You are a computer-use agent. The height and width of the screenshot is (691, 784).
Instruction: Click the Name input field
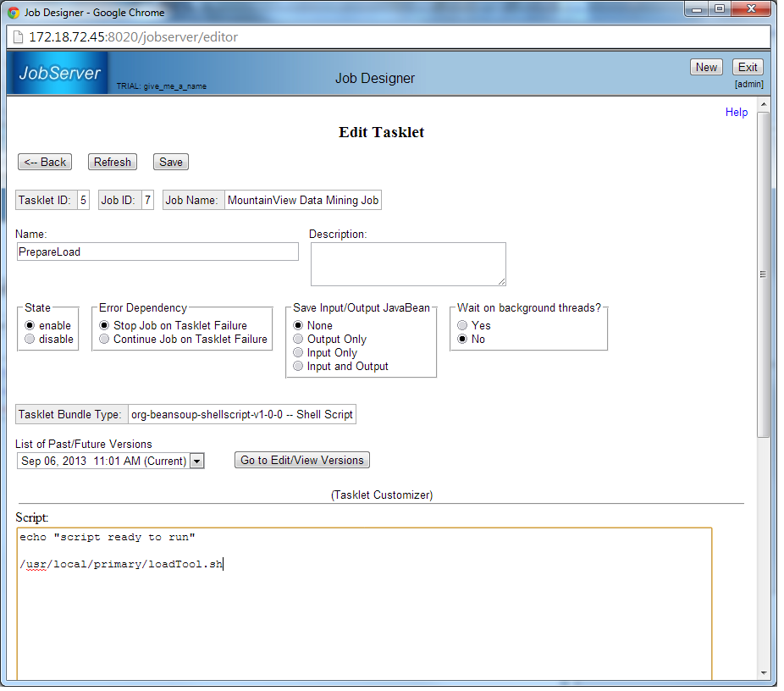pyautogui.click(x=157, y=252)
